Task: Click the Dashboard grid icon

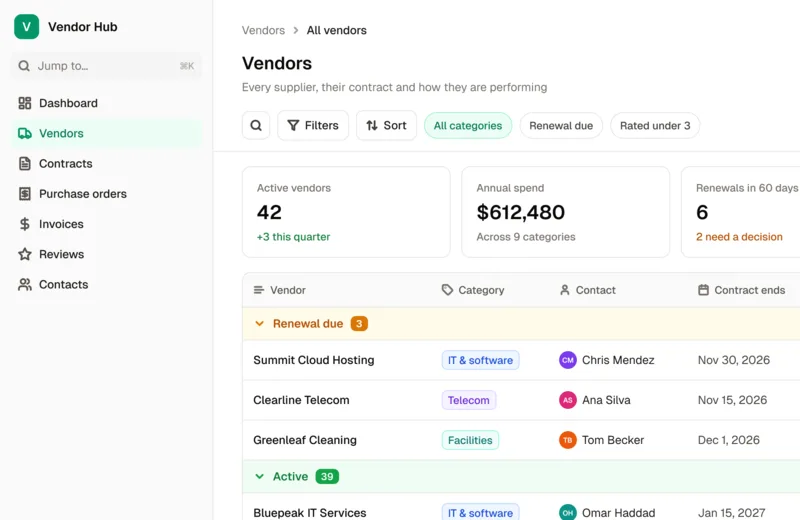Action: pos(24,103)
